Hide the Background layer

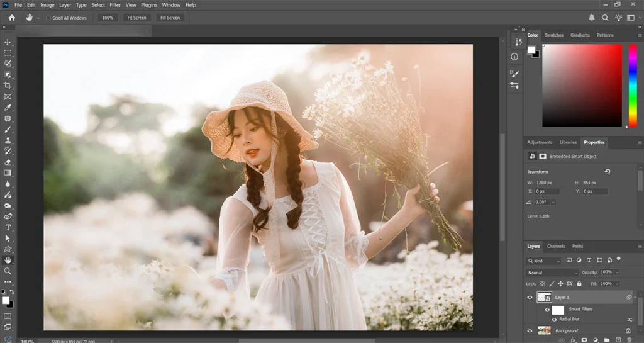click(530, 330)
